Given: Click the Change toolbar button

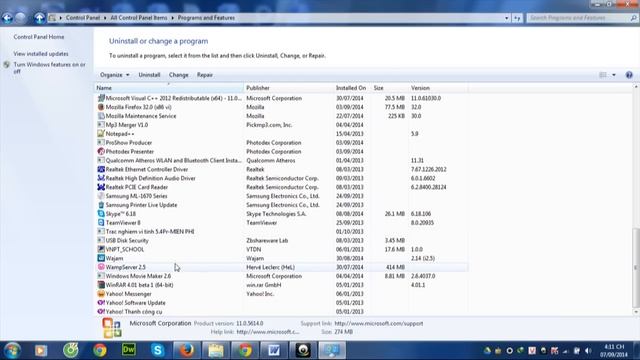Looking at the screenshot, I should point(179,75).
